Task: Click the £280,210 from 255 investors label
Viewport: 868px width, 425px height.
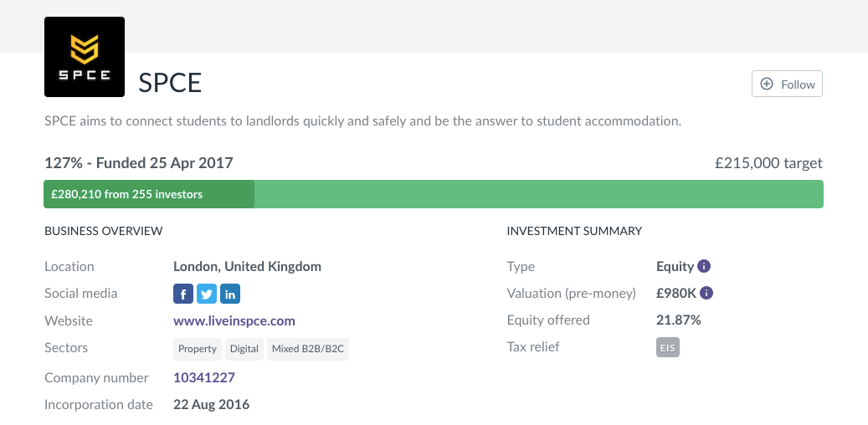Action: click(127, 195)
